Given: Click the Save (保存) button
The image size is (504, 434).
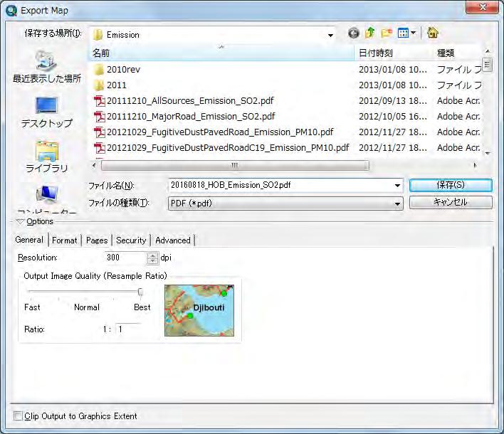Looking at the screenshot, I should [x=451, y=185].
